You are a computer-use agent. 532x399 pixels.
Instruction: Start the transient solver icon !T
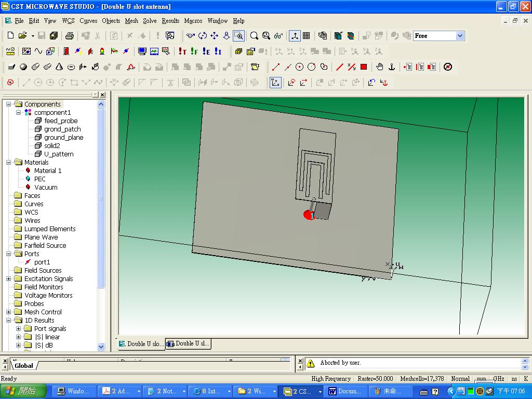[182, 51]
